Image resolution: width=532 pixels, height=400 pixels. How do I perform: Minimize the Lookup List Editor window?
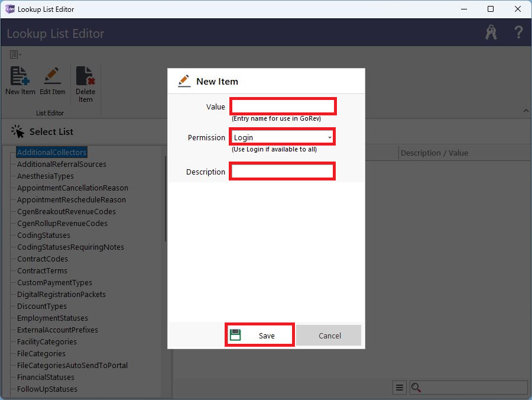(464, 9)
